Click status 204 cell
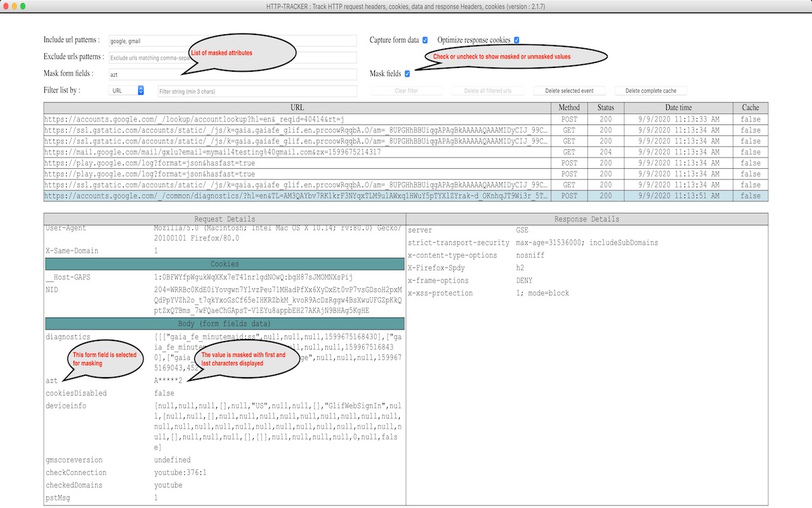This screenshot has width=812, height=508. click(606, 152)
